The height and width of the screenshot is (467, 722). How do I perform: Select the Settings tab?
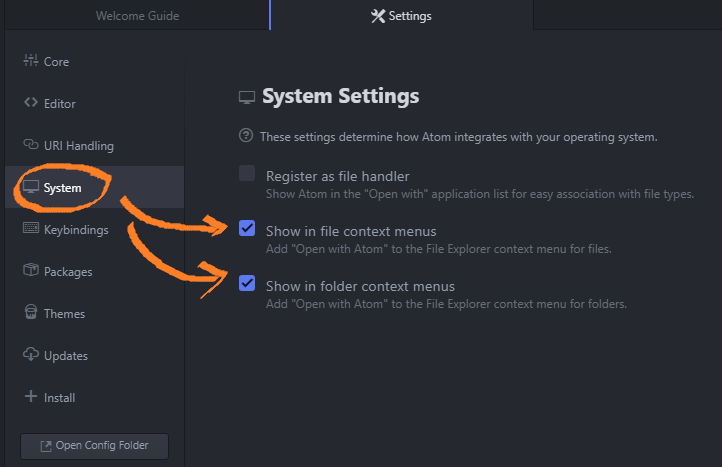[402, 16]
